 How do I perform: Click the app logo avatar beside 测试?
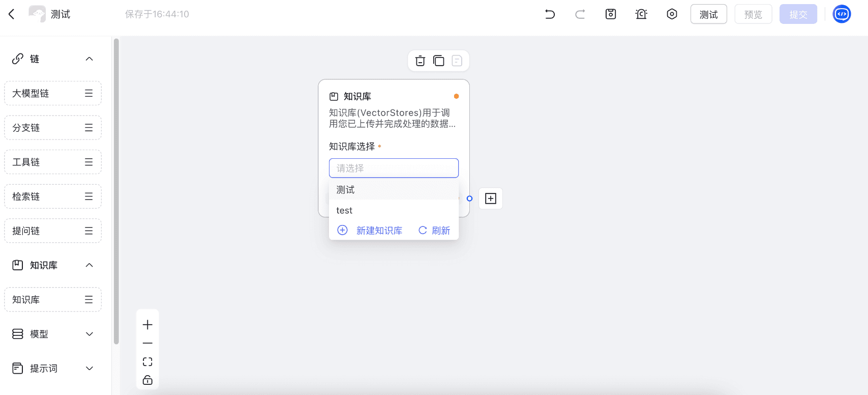click(x=37, y=14)
